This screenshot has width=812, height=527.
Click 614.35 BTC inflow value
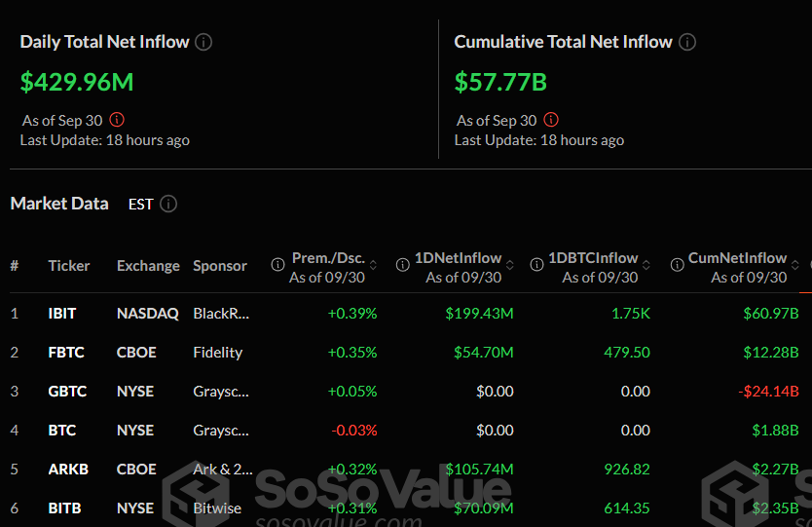coord(627,508)
